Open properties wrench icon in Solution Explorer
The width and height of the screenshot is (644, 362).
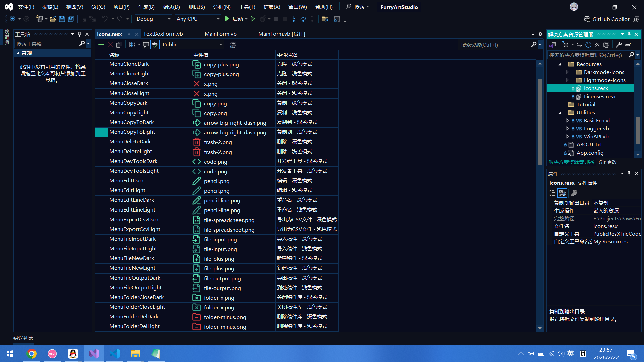pos(619,45)
